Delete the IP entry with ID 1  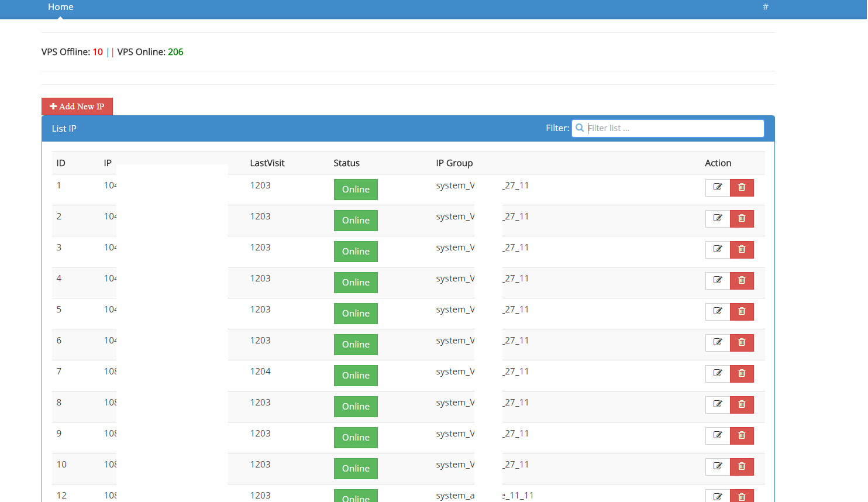coord(742,188)
